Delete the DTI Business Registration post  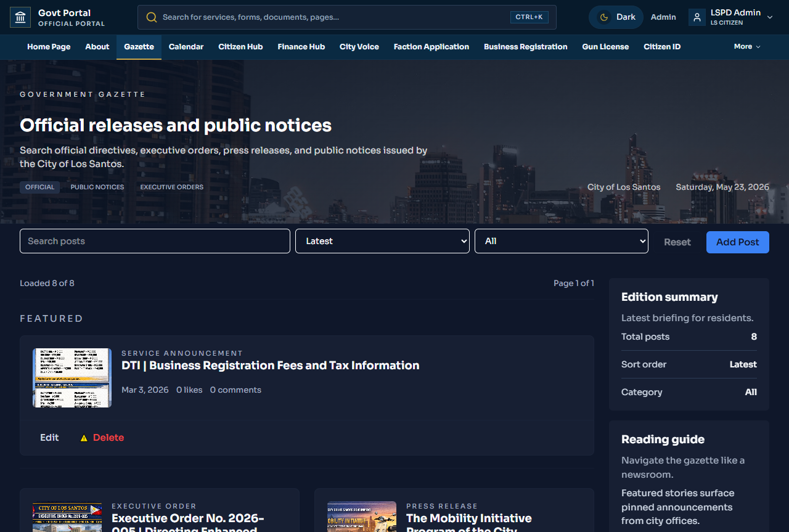click(x=102, y=438)
